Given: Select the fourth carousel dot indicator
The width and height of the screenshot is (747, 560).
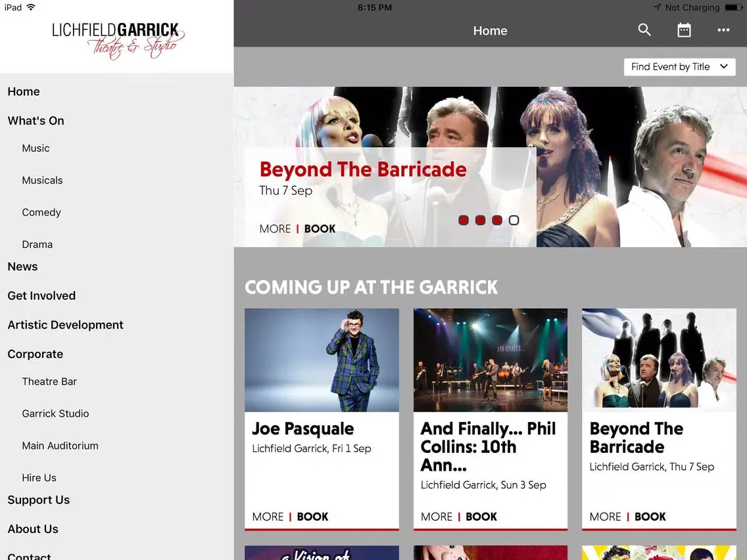Looking at the screenshot, I should coord(514,220).
